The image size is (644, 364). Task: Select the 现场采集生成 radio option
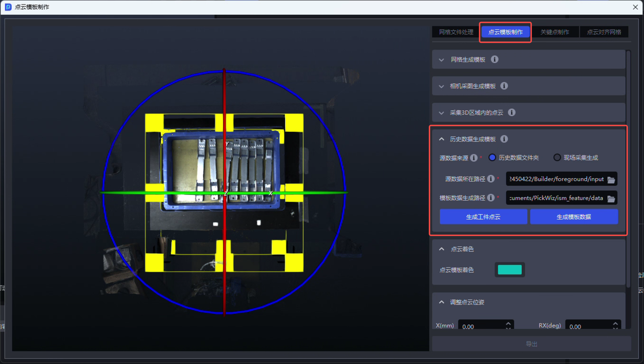(x=557, y=158)
